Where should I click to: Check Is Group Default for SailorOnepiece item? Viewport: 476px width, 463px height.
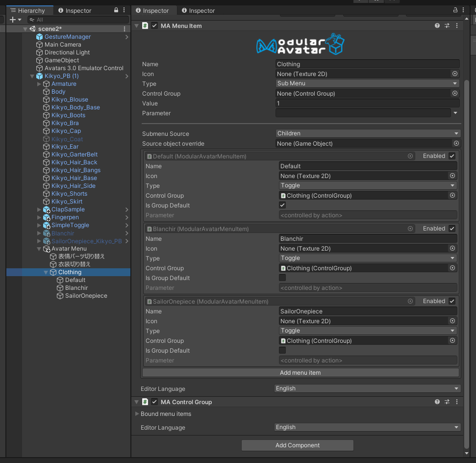(282, 351)
